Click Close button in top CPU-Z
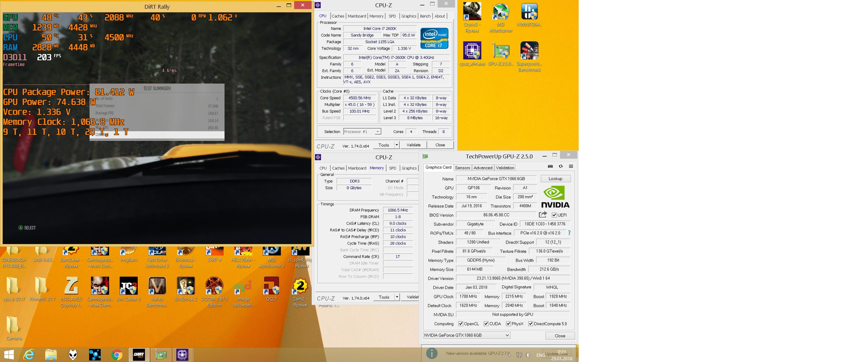 (x=440, y=145)
